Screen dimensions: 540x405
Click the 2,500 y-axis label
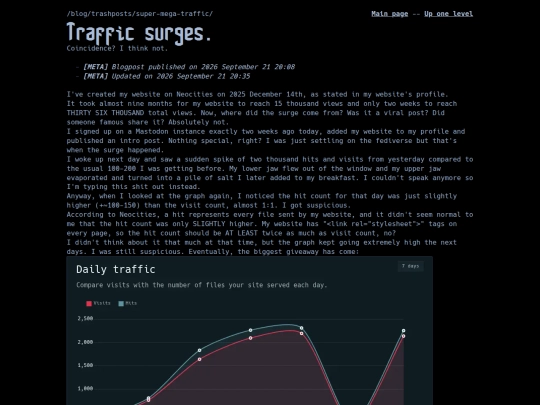[x=85, y=319]
